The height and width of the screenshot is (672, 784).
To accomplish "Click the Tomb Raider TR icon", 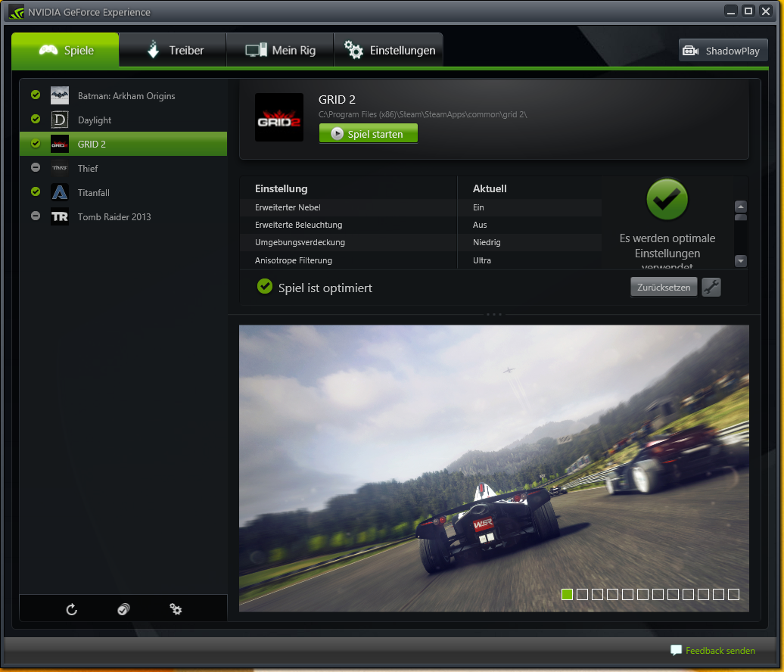I will [60, 216].
